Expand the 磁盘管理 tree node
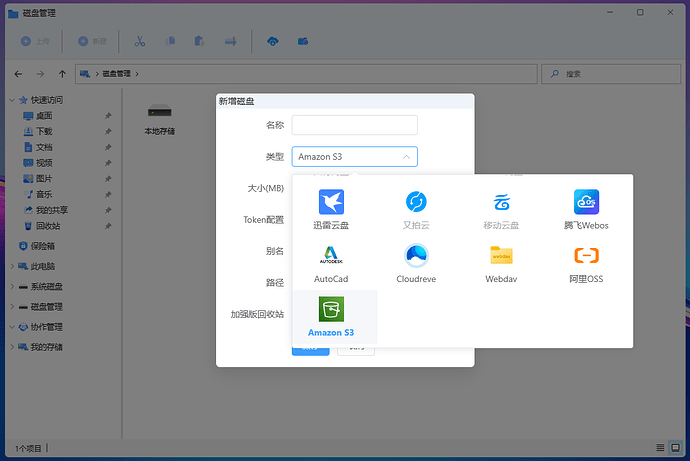 12,307
